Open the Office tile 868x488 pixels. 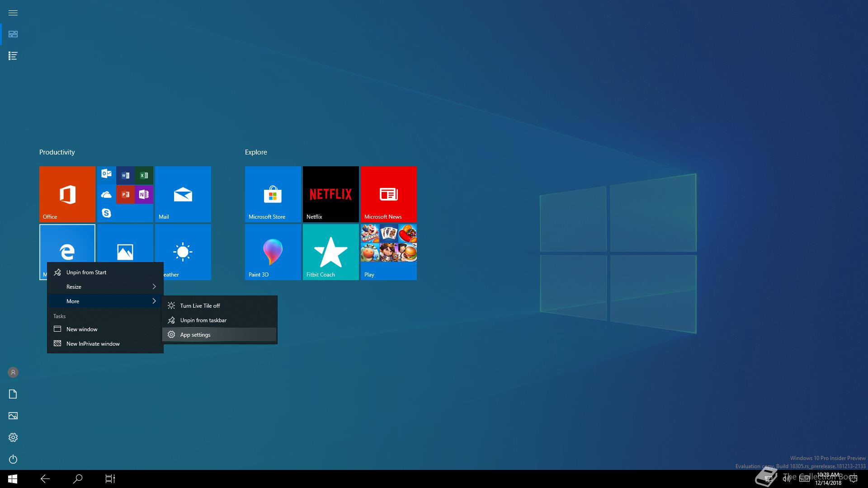[x=67, y=194]
